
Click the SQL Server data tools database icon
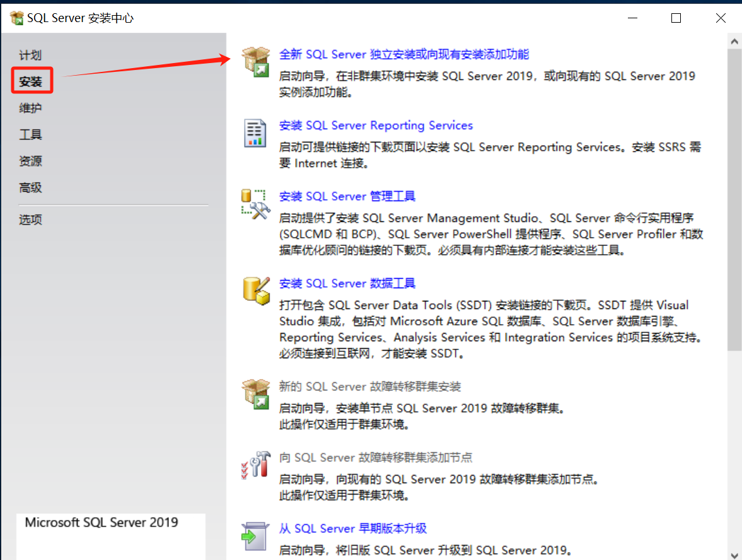256,291
